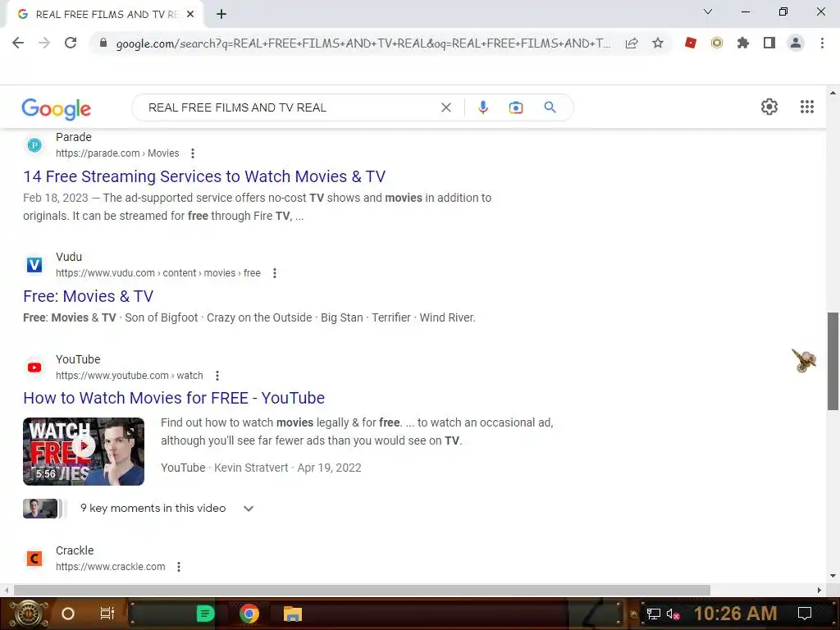Open the steampunk Start button

pos(29,614)
